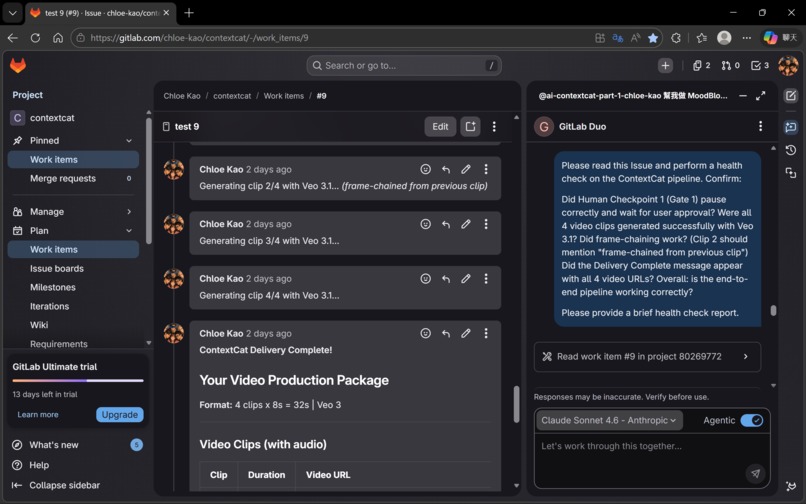
Task: Open more actions for clip 3/4 comment
Action: click(486, 224)
